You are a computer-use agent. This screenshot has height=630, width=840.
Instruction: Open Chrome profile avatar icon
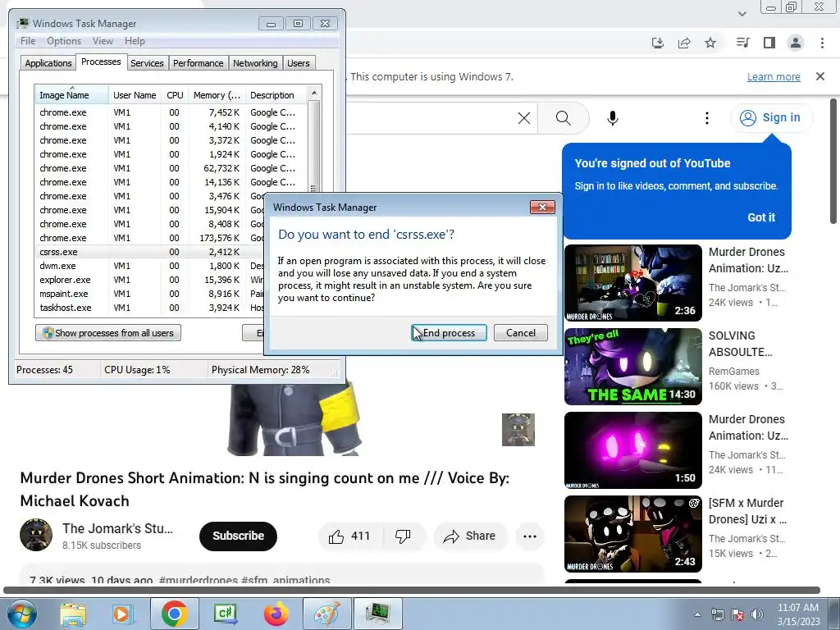796,43
